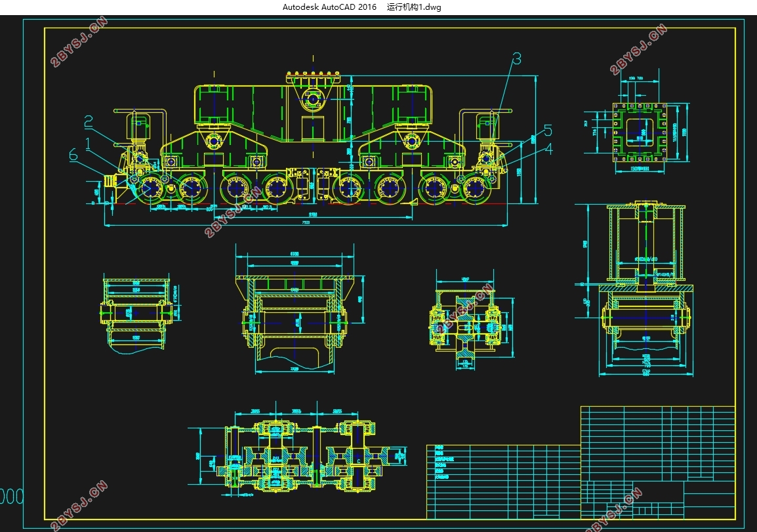
Task: Click the file name 运行机构1.dwg
Action: [x=414, y=7]
